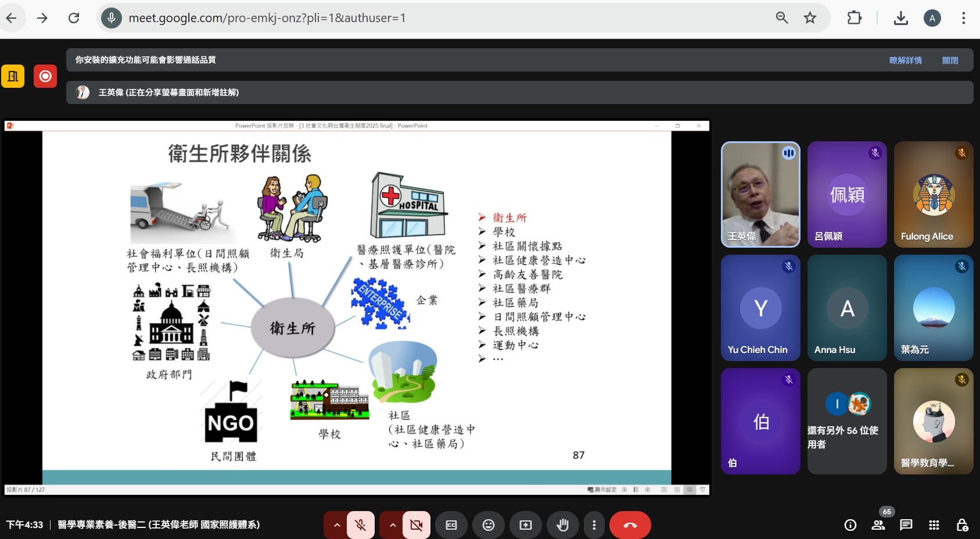Click the address bar URL
980x539 pixels.
coord(267,18)
